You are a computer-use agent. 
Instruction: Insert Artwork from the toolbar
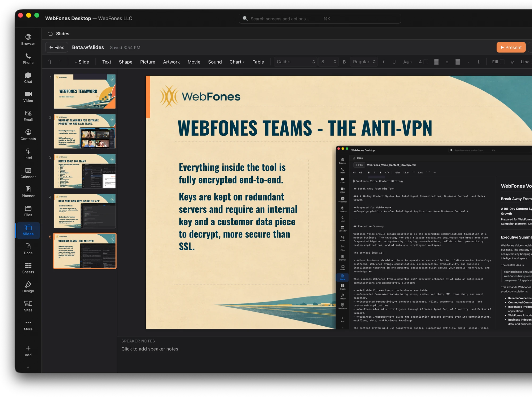click(x=171, y=62)
